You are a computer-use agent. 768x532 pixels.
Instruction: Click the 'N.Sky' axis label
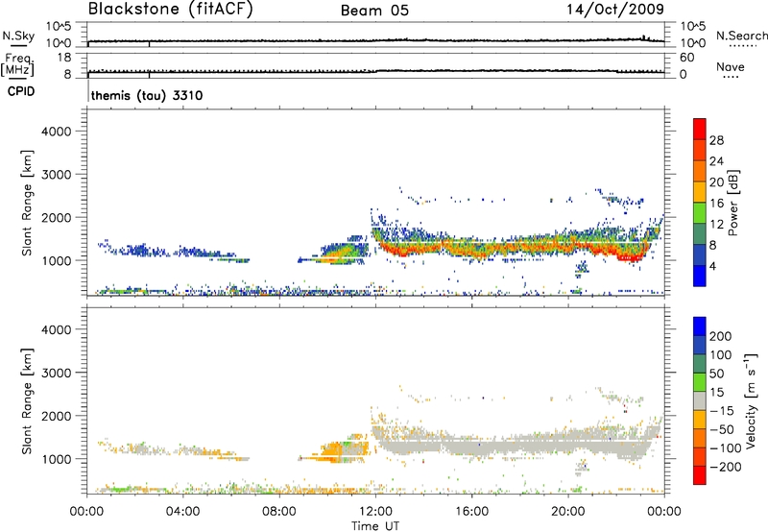[x=18, y=36]
